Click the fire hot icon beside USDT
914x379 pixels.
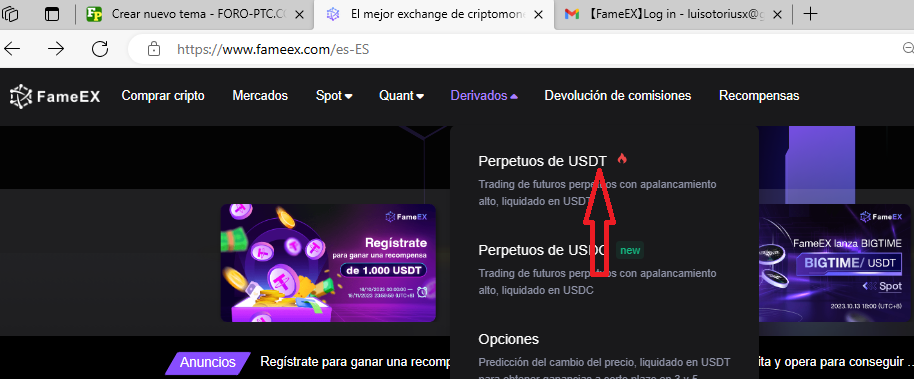pos(622,158)
